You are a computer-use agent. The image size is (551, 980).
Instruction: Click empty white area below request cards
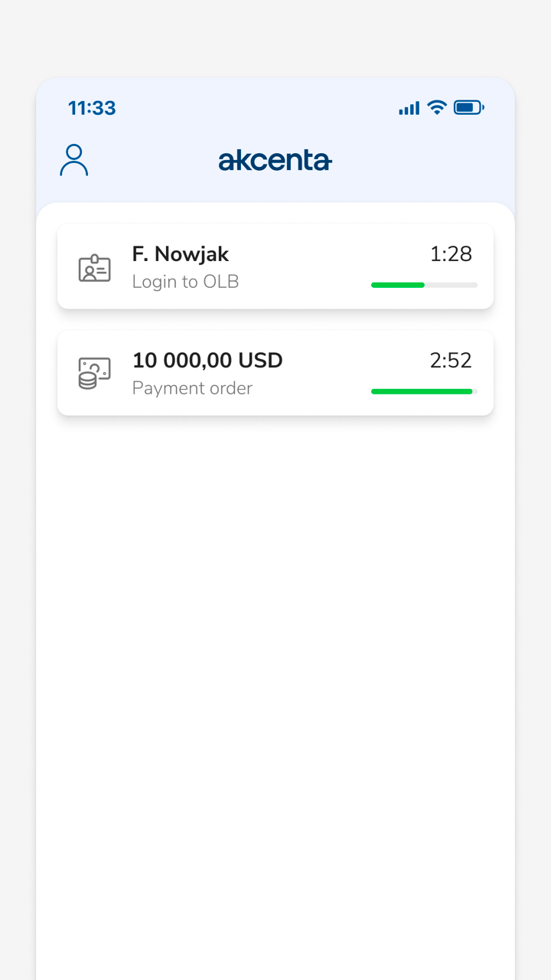[x=275, y=651]
